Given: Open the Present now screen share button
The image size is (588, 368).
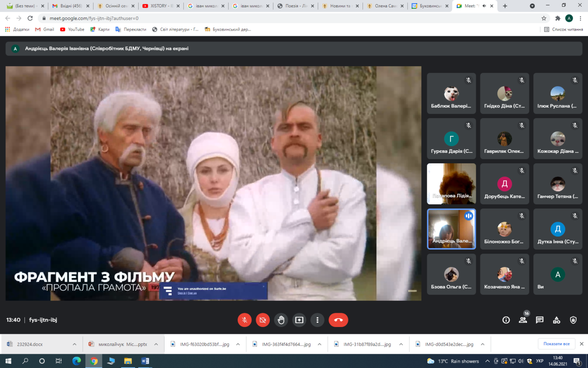Looking at the screenshot, I should (x=299, y=320).
